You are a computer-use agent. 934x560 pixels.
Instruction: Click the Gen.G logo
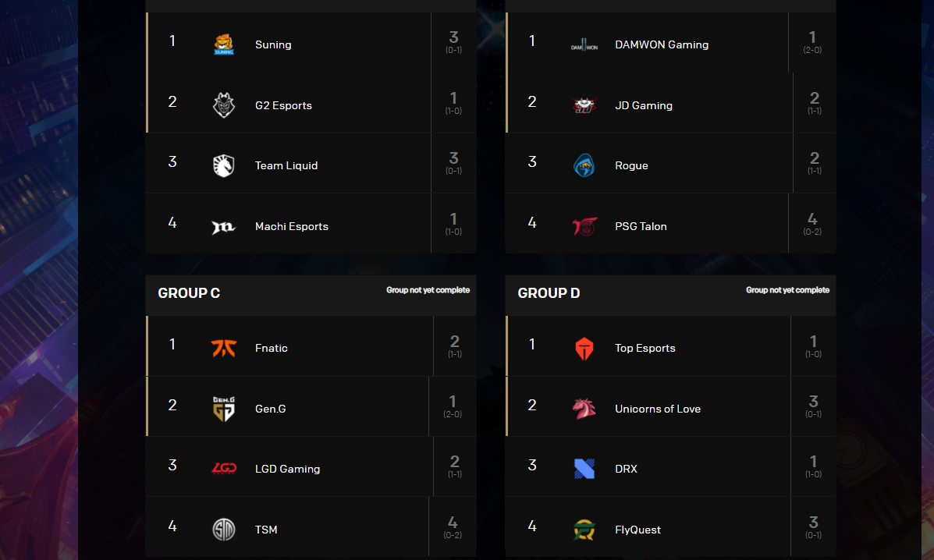[224, 409]
